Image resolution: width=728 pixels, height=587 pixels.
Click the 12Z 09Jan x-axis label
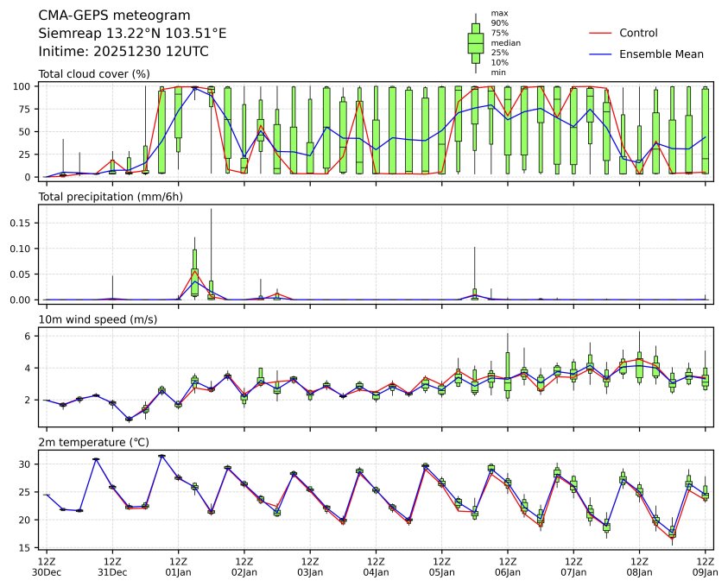click(x=706, y=566)
